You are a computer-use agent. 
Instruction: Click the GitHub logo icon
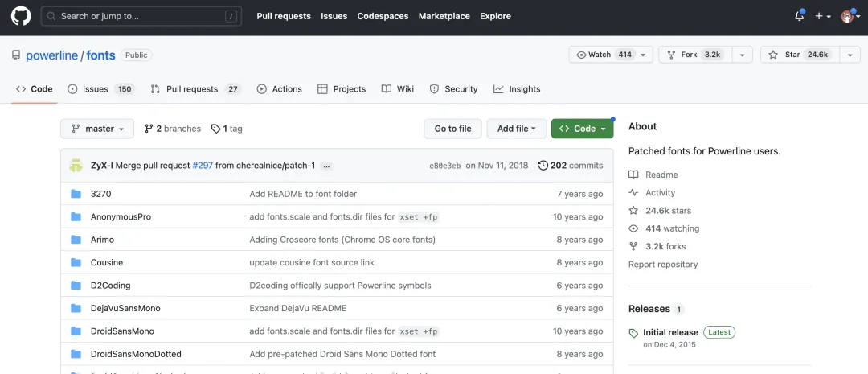point(20,16)
